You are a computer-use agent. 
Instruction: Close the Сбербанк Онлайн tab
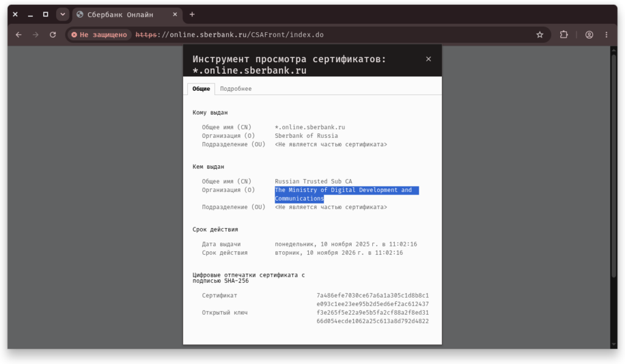(175, 15)
